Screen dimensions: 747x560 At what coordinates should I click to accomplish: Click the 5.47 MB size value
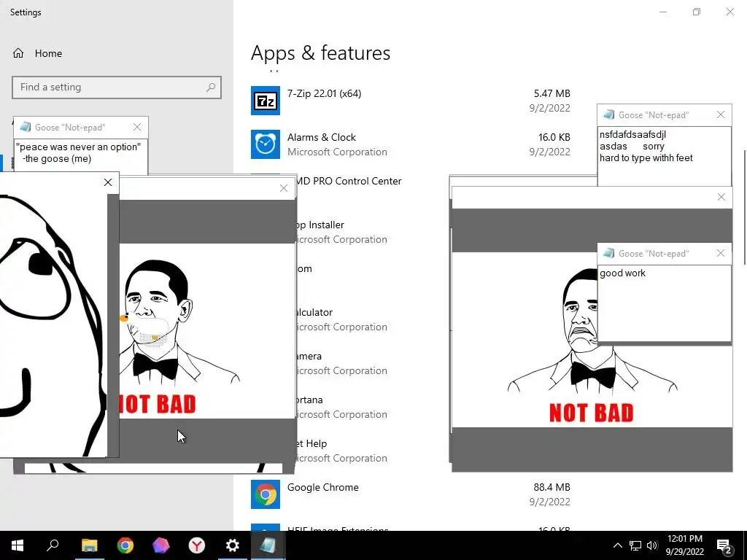tap(551, 93)
